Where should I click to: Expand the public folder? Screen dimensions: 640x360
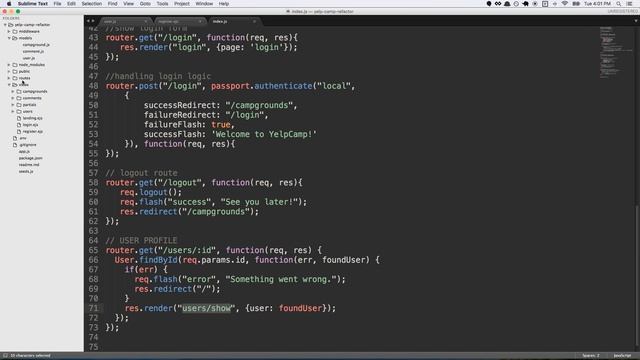(x=9, y=71)
